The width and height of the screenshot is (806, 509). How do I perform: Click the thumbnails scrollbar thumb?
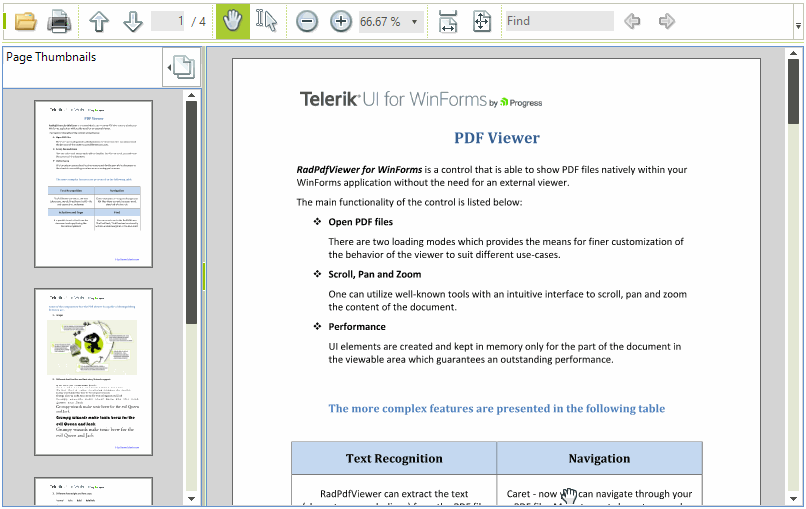click(191, 212)
